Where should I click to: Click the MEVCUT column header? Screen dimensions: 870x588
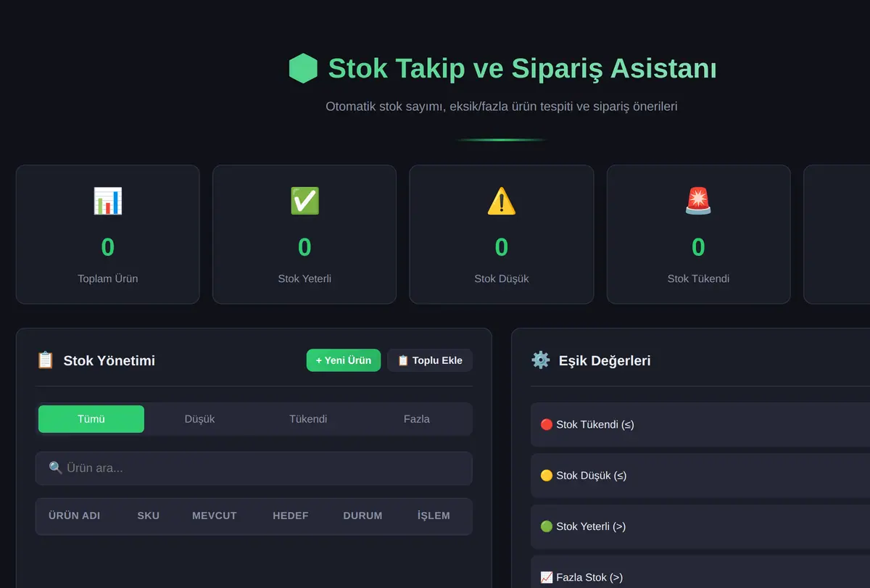point(215,516)
